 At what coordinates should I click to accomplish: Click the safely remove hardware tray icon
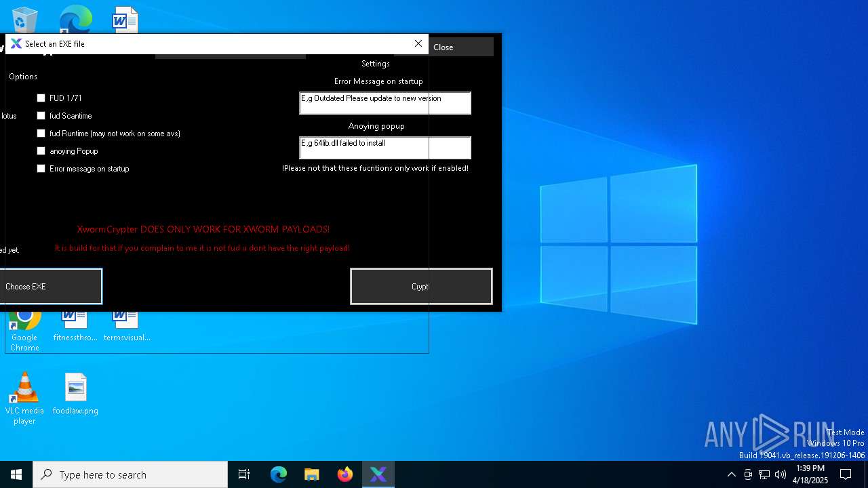748,474
